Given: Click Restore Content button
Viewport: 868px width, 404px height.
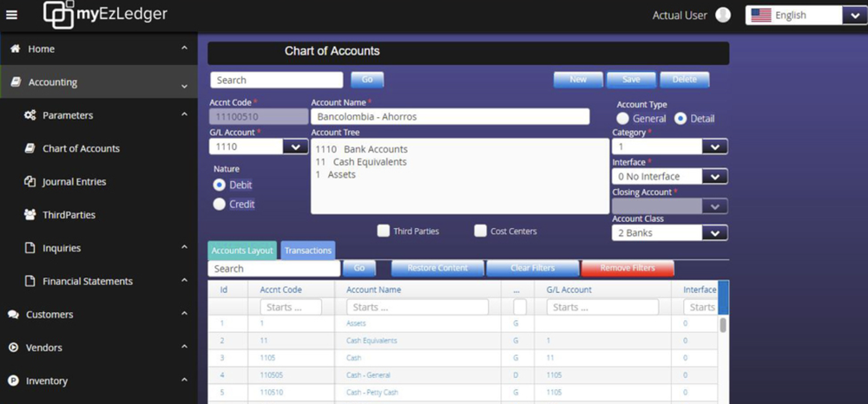Looking at the screenshot, I should coord(437,268).
